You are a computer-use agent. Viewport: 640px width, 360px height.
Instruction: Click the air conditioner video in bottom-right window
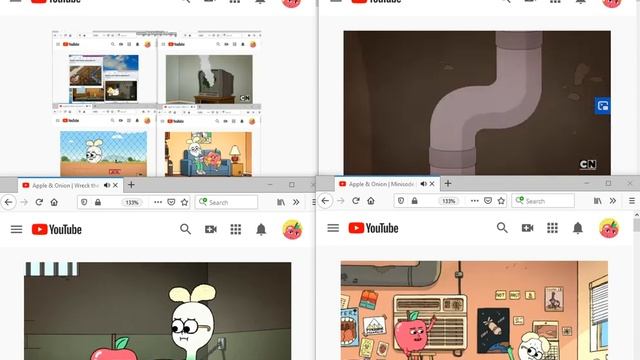474,310
